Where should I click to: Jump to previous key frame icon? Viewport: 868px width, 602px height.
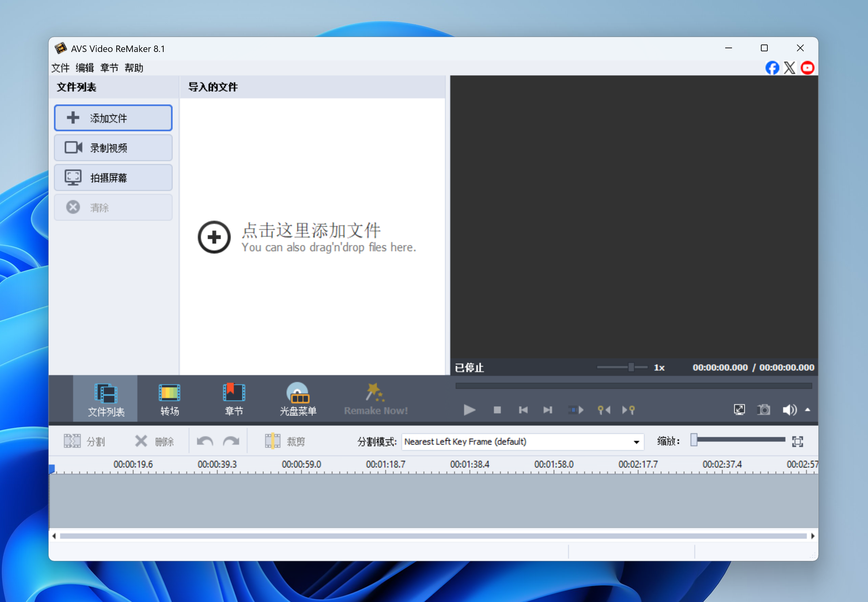[x=604, y=410]
